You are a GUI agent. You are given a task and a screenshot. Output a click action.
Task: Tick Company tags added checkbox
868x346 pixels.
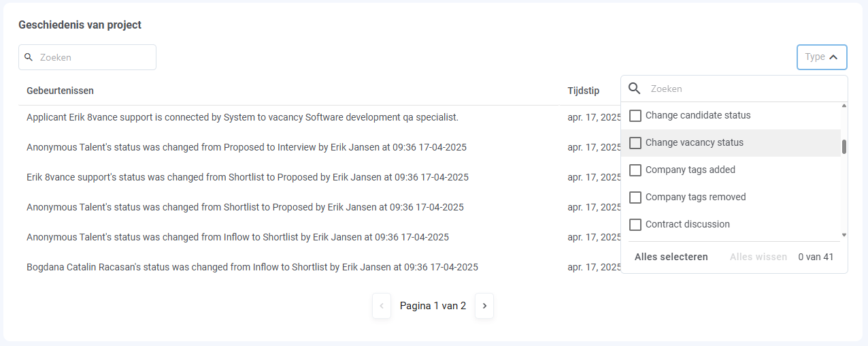click(x=635, y=170)
